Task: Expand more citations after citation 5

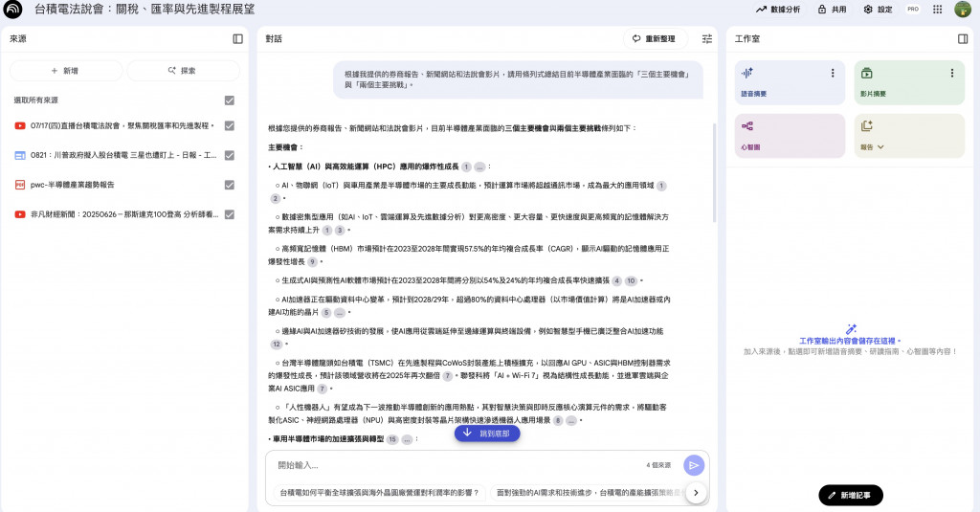Action: (x=340, y=313)
